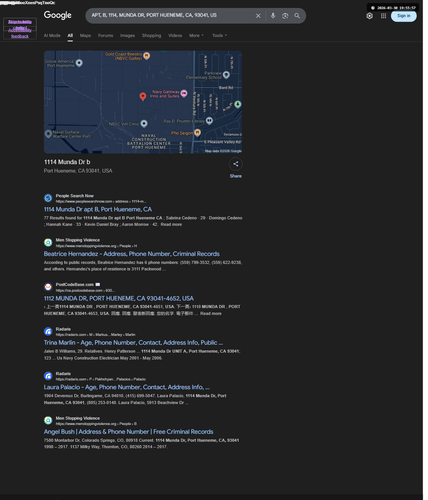
Task: Open 1112 MUNDA DR PostCodeBase link
Action: pyautogui.click(x=119, y=298)
